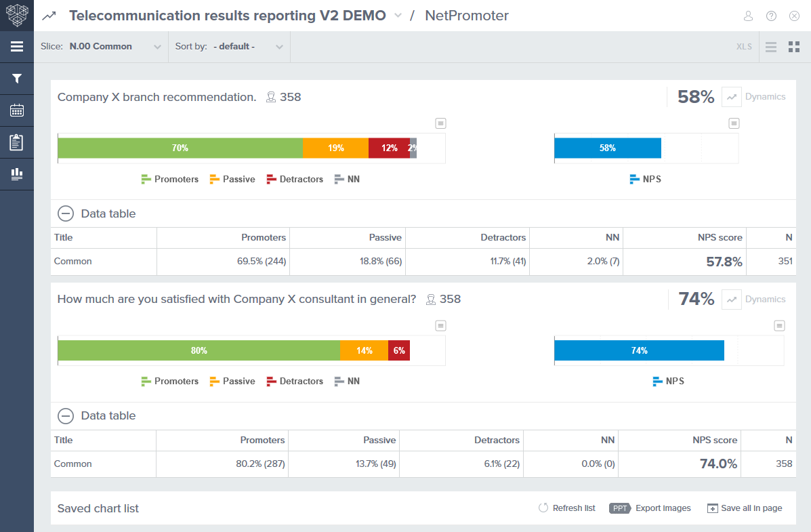This screenshot has width=811, height=532.
Task: Collapse the consultant satisfaction Data table
Action: pyautogui.click(x=66, y=416)
